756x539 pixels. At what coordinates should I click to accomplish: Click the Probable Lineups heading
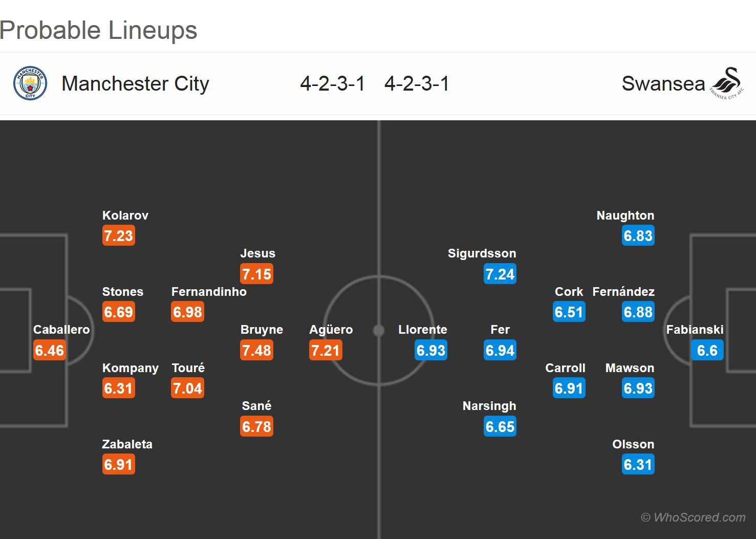tap(99, 30)
